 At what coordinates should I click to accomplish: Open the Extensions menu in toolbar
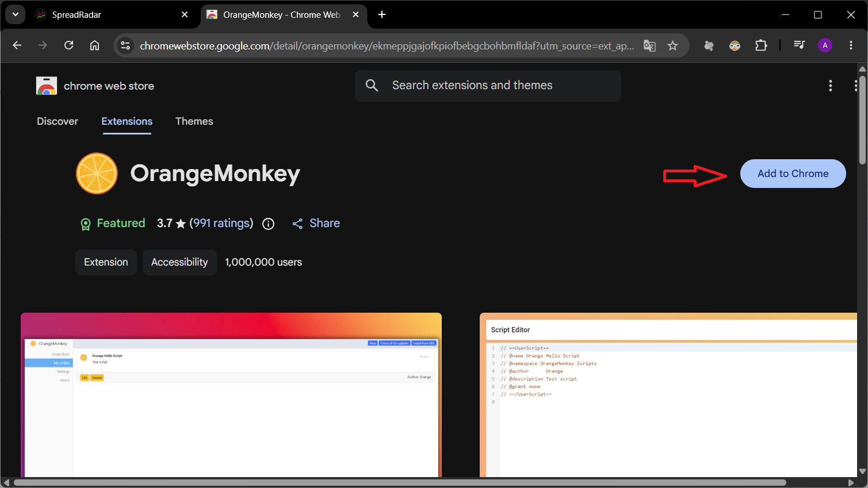(x=761, y=45)
